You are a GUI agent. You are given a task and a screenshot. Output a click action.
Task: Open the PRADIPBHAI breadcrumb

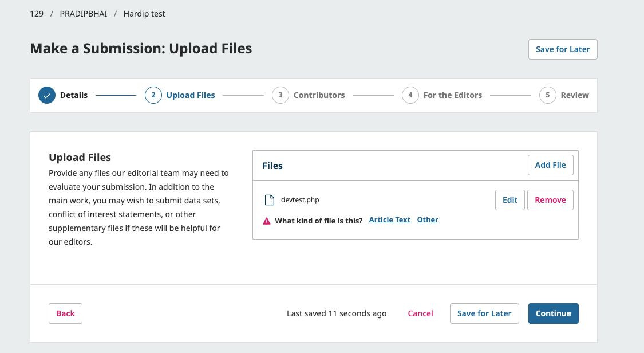tap(84, 14)
